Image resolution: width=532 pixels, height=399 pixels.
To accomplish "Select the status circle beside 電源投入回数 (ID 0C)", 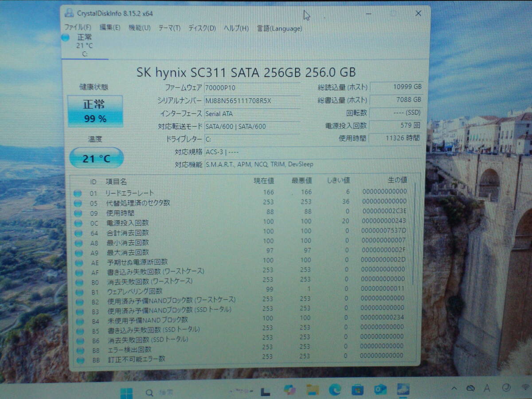I will point(78,223).
